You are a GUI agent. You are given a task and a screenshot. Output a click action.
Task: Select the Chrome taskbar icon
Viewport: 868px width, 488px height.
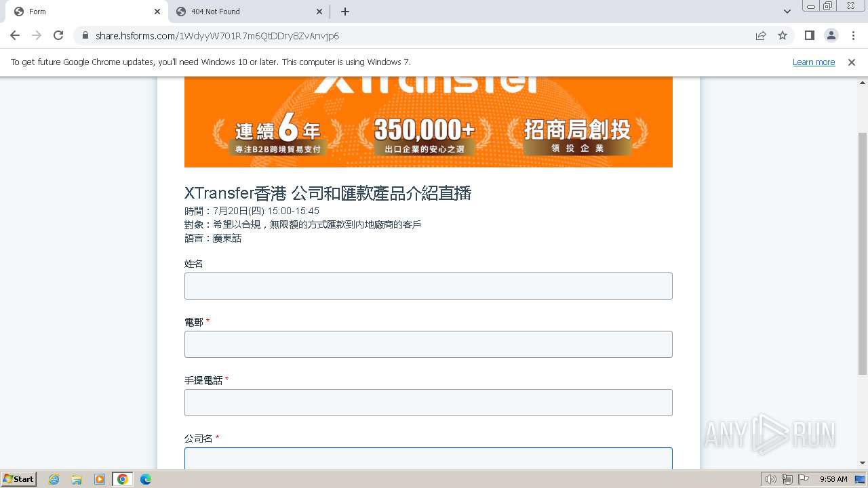tap(123, 479)
